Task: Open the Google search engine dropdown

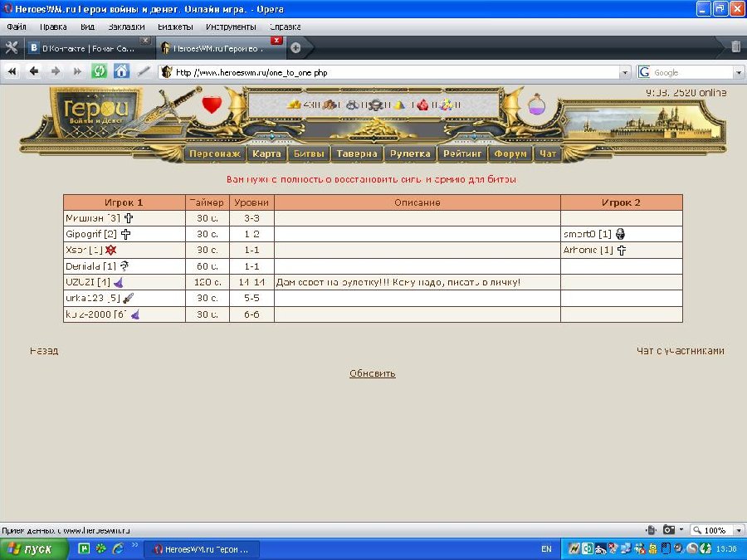Action: pos(739,73)
